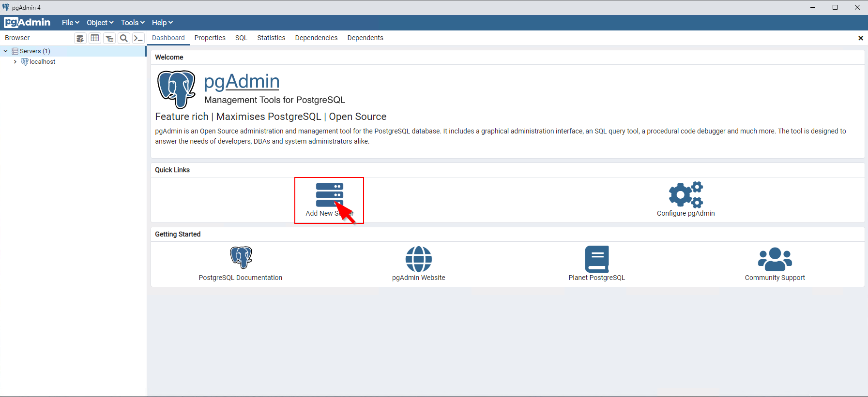Close the dashboard panel with X

[x=861, y=38]
